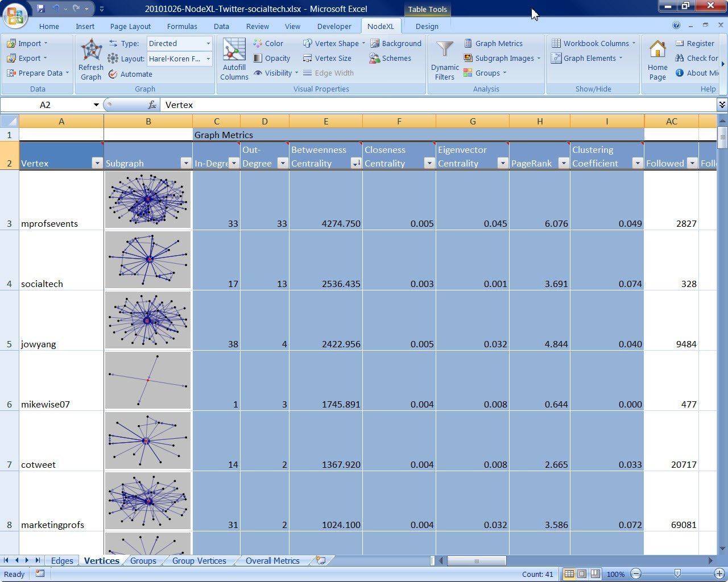Viewport: 728px width, 582px height.
Task: Switch to Page Layout view
Action: click(x=582, y=574)
